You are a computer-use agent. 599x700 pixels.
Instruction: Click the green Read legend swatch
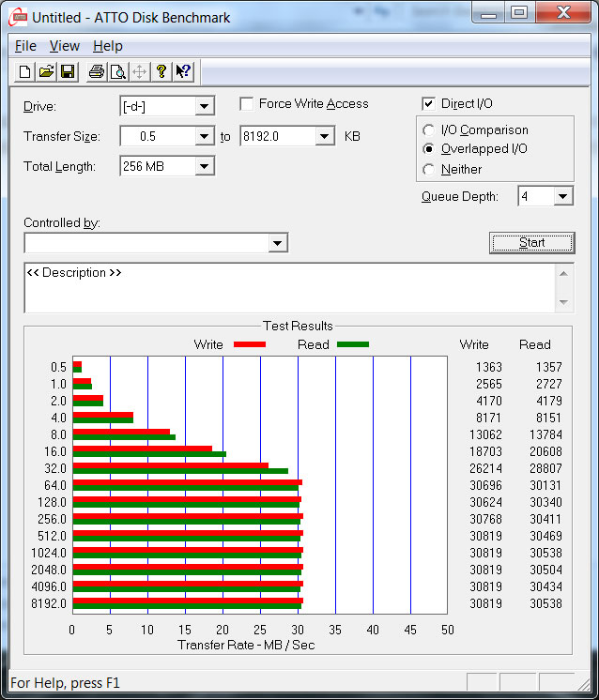pyautogui.click(x=353, y=344)
